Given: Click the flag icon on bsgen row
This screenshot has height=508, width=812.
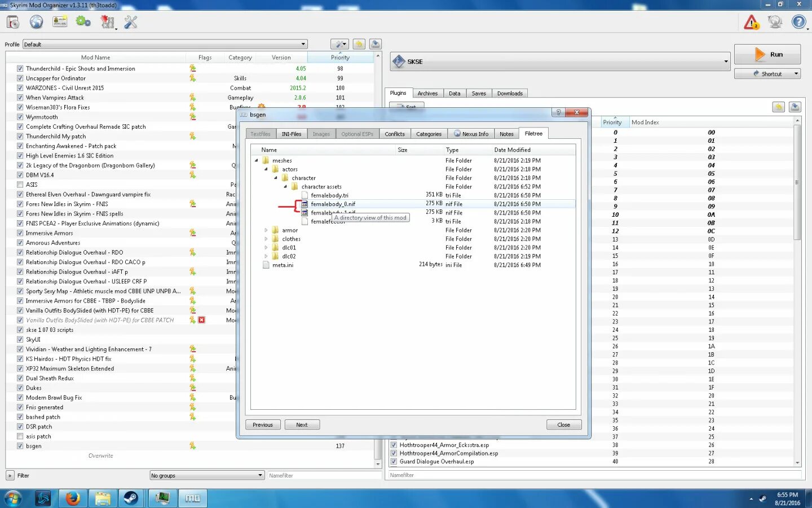Looking at the screenshot, I should pyautogui.click(x=192, y=446).
